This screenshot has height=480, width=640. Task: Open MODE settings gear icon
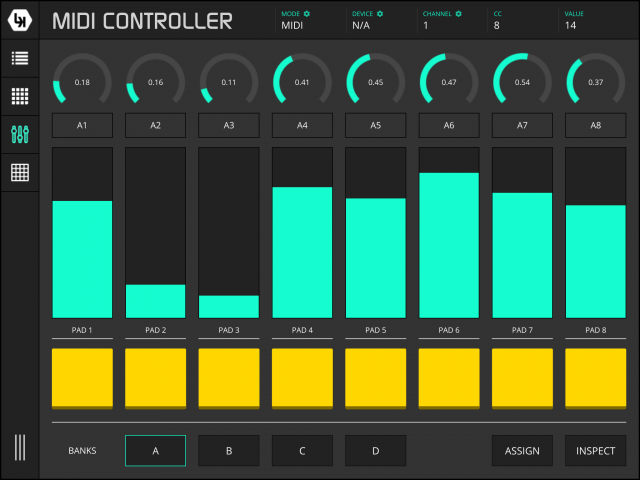307,14
